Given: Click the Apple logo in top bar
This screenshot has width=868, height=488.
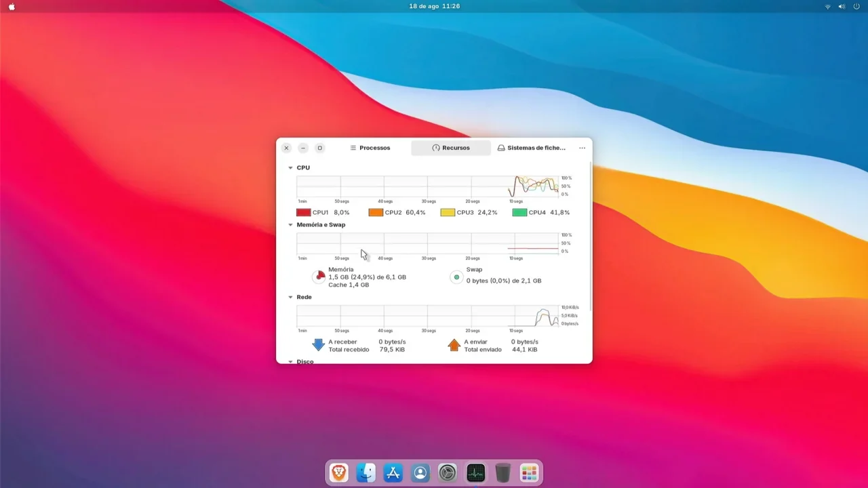Looking at the screenshot, I should coord(12,6).
